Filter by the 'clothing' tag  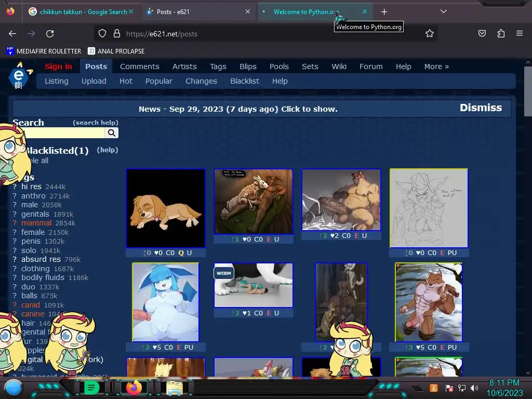(35, 269)
